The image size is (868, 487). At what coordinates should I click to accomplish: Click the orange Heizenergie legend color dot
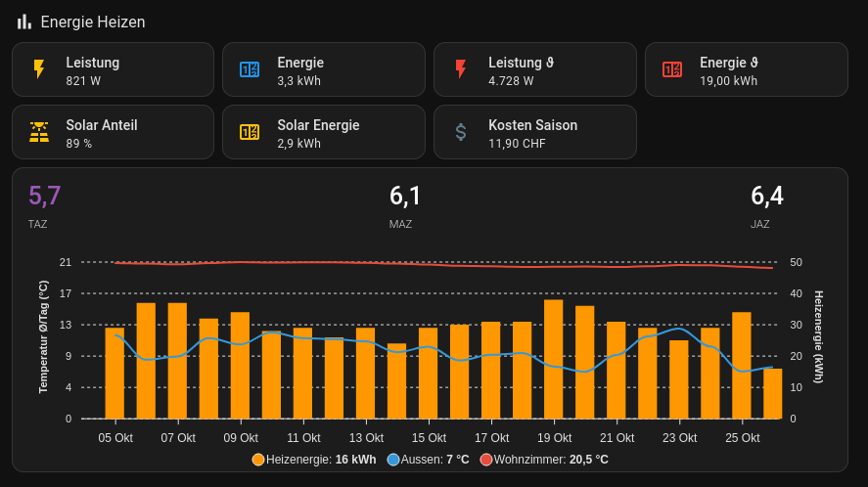(x=258, y=460)
